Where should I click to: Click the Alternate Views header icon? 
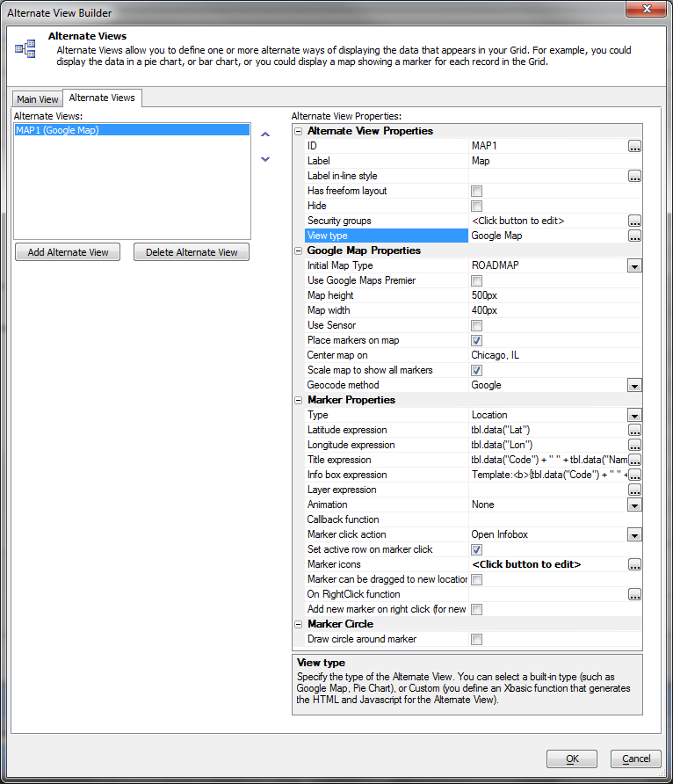click(25, 48)
